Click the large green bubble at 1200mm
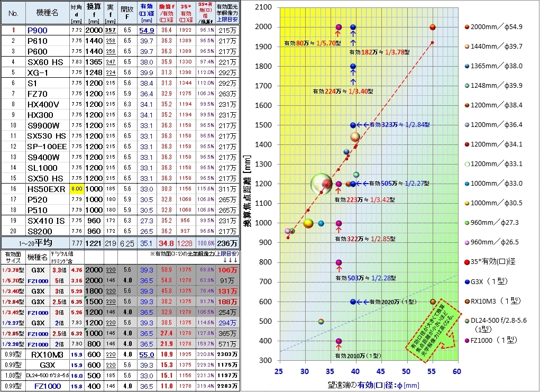Viewport: 540px width, 392px height. pos(322,184)
